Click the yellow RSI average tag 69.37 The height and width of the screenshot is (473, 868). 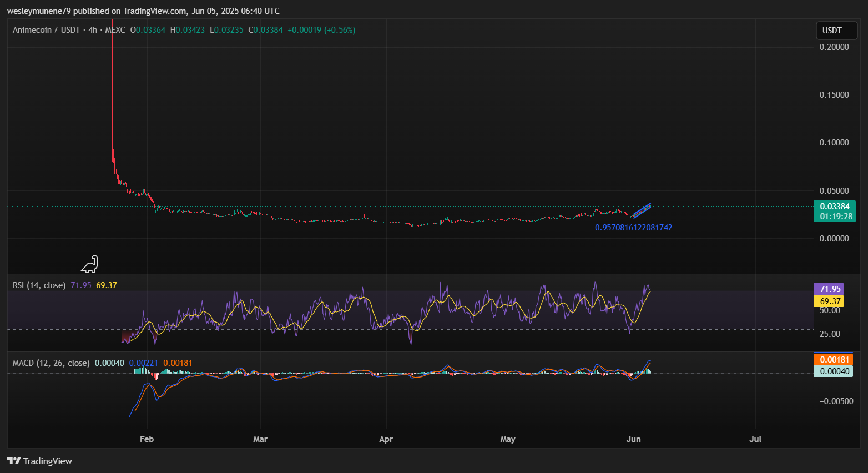pyautogui.click(x=830, y=301)
